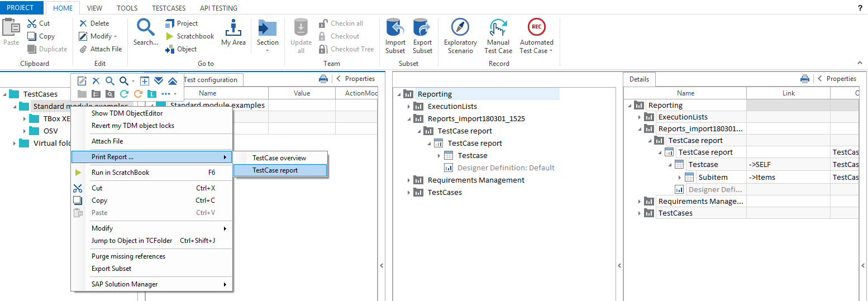868x301 pixels.
Task: Expand the ExecutionLists node in Reporting tree
Action: point(409,107)
